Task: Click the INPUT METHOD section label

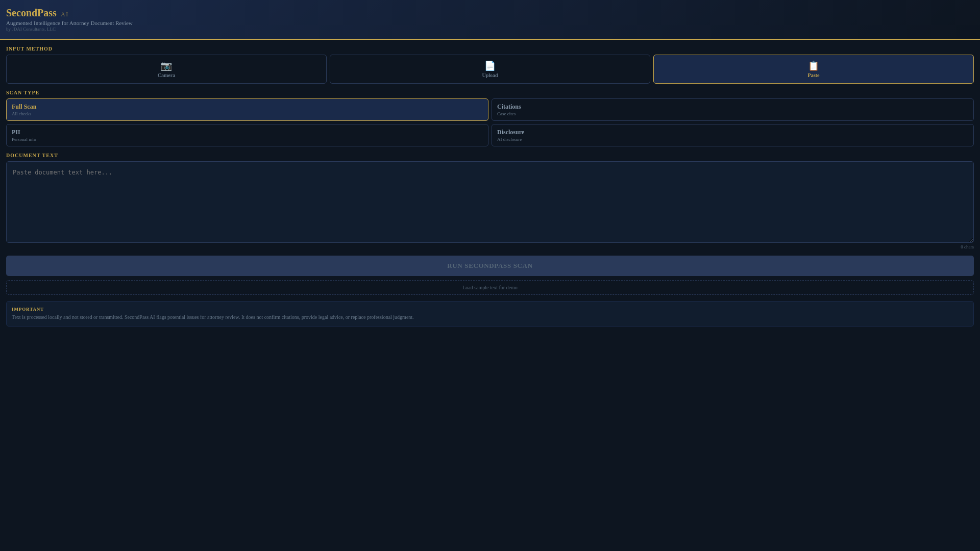Action: coord(29,48)
